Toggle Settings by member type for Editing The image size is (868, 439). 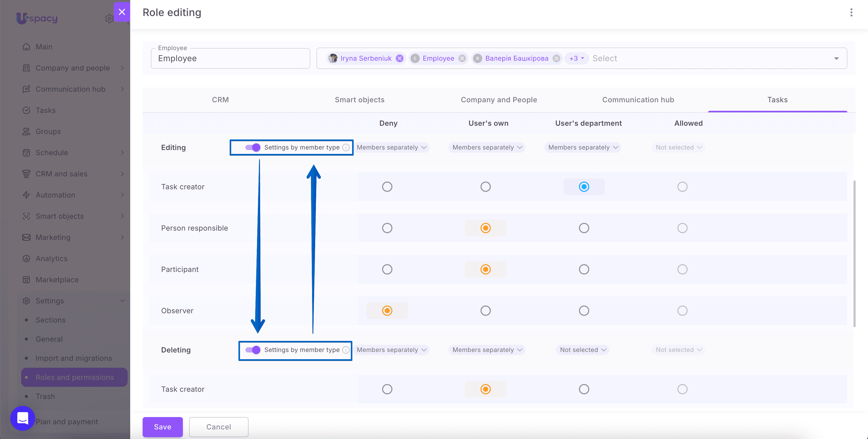253,147
